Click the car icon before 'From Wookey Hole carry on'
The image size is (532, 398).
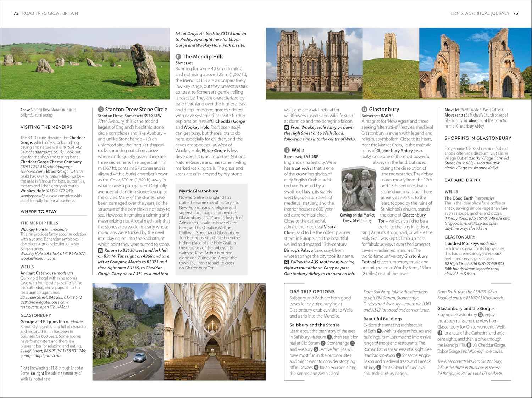pos(287,127)
